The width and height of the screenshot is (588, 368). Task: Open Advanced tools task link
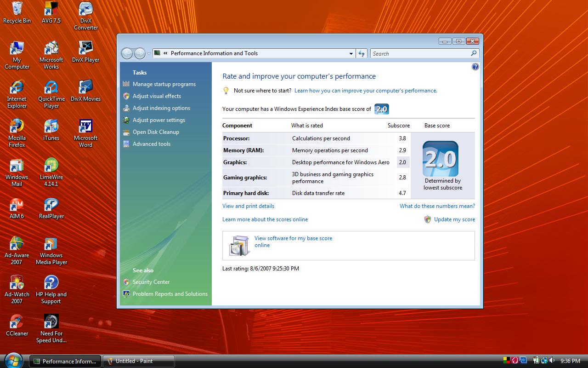click(x=152, y=144)
